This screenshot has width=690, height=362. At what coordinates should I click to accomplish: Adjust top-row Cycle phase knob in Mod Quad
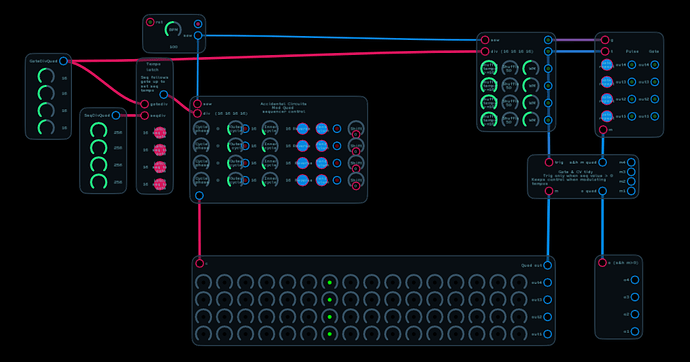[x=202, y=129]
